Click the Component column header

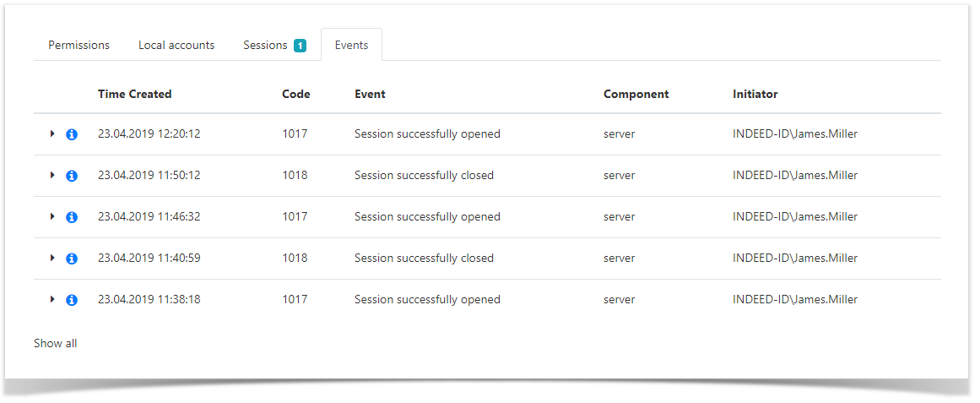[636, 94]
